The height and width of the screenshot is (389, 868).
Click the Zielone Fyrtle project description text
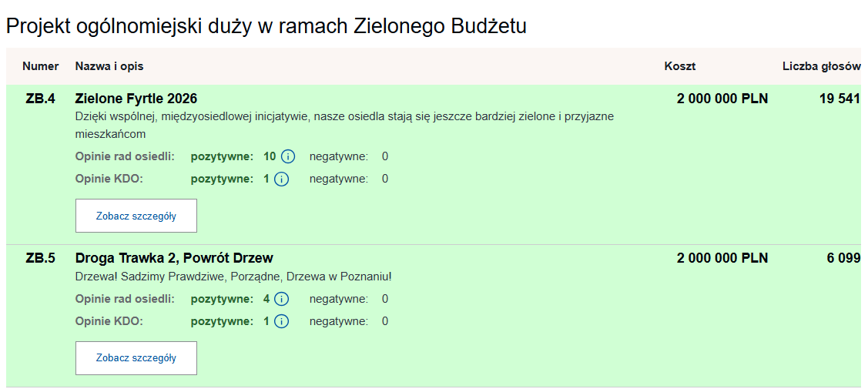point(344,117)
